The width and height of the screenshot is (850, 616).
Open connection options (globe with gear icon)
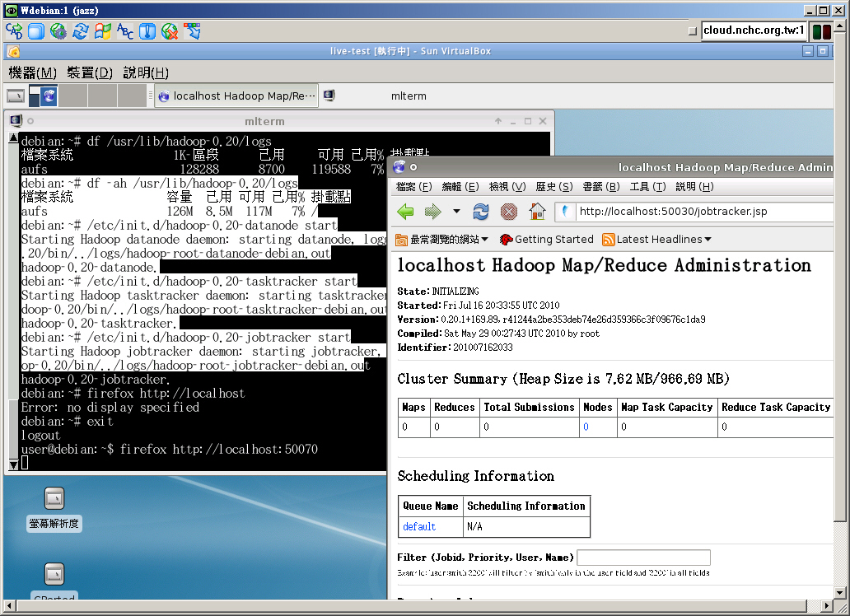tap(58, 31)
